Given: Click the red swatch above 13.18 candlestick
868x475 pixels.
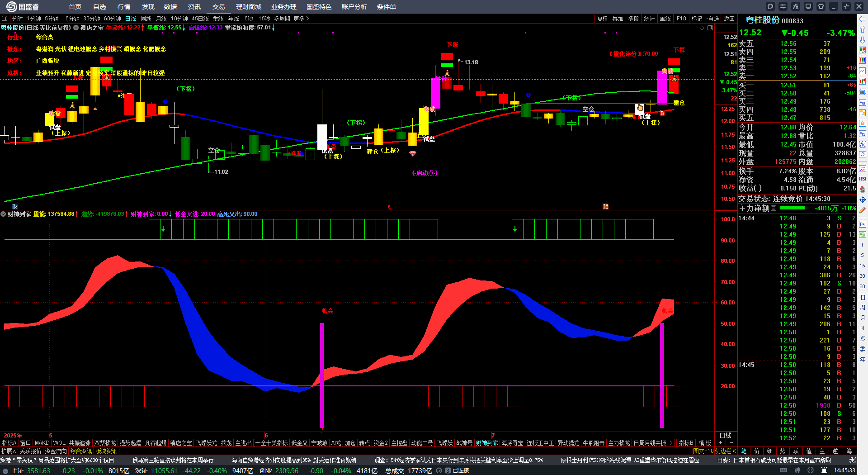Looking at the screenshot, I should click(x=447, y=56).
